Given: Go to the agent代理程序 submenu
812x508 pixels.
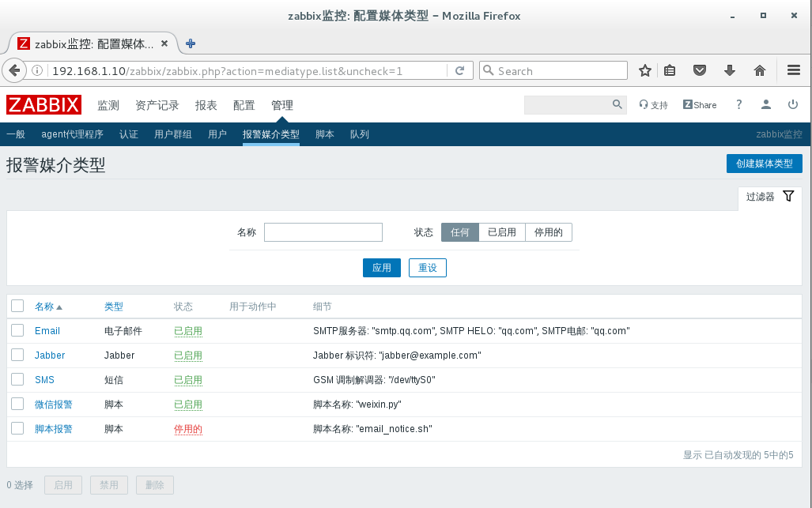Looking at the screenshot, I should tap(73, 134).
